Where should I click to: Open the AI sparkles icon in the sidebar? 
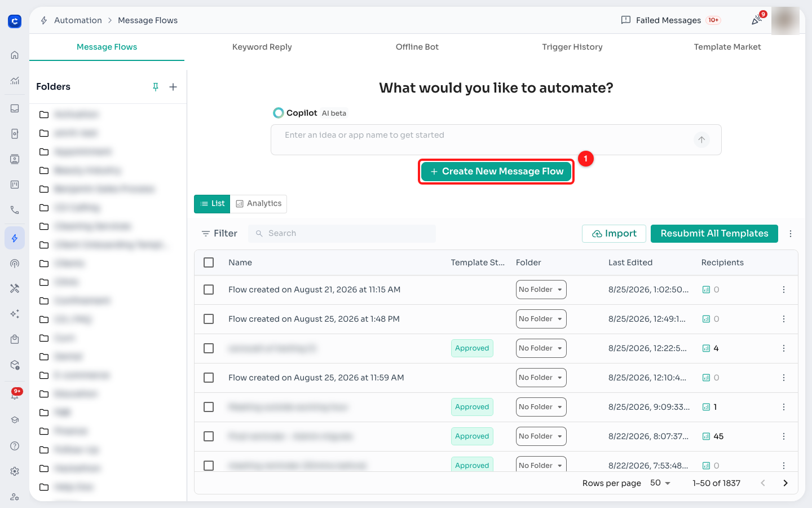coord(15,314)
